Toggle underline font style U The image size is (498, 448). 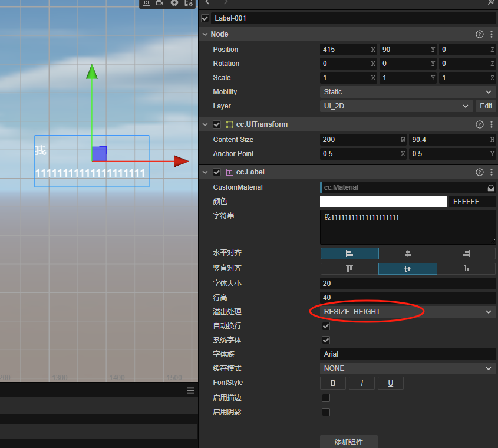[x=391, y=383]
